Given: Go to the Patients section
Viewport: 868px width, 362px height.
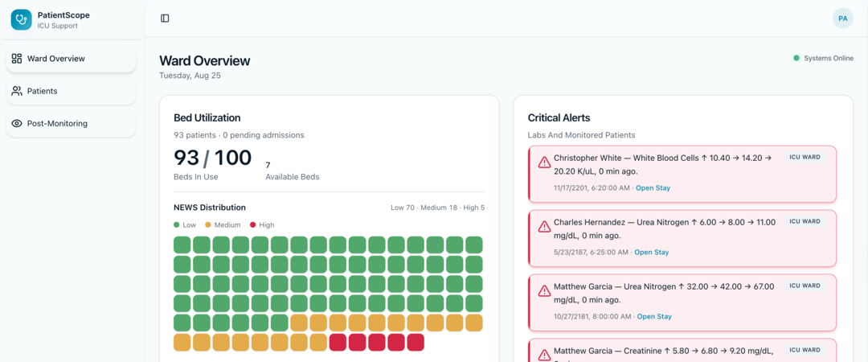Looking at the screenshot, I should tap(71, 91).
